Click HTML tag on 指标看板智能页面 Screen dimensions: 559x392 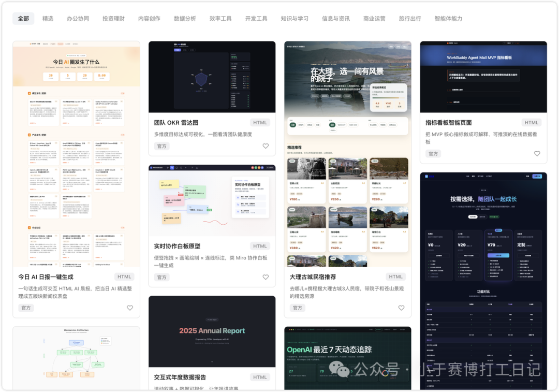pyautogui.click(x=531, y=123)
